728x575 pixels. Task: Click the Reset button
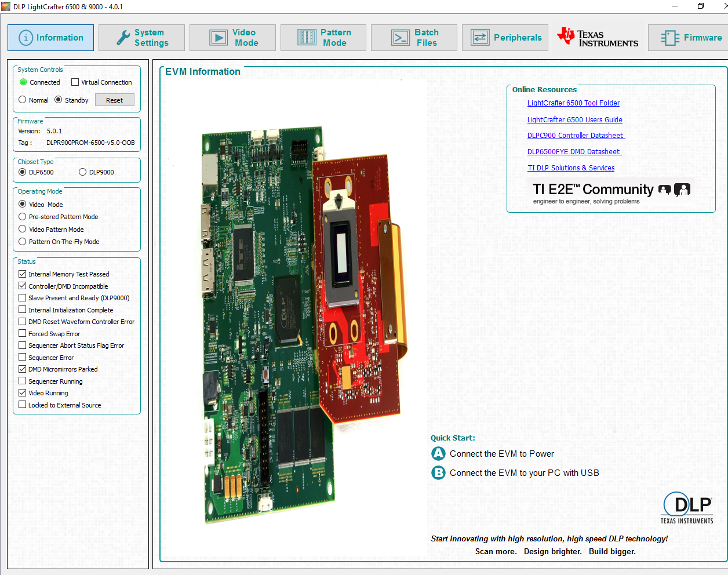click(x=115, y=100)
